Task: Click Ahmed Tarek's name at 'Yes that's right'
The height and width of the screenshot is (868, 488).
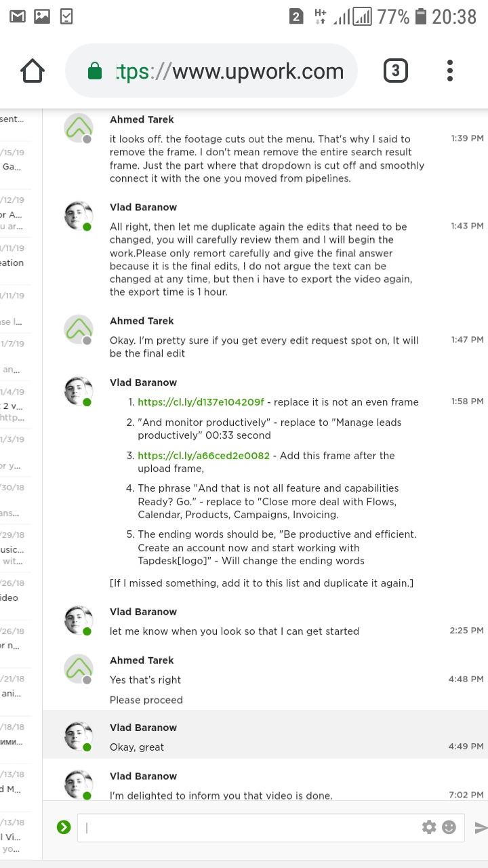Action: [142, 660]
